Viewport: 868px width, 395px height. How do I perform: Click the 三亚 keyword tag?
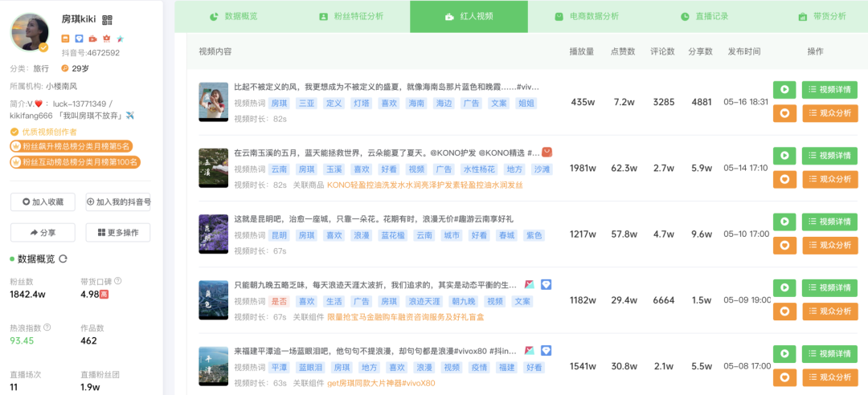tap(307, 104)
